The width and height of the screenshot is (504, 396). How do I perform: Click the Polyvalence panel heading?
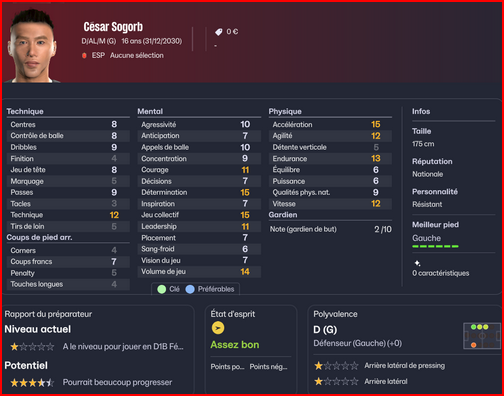click(x=335, y=314)
